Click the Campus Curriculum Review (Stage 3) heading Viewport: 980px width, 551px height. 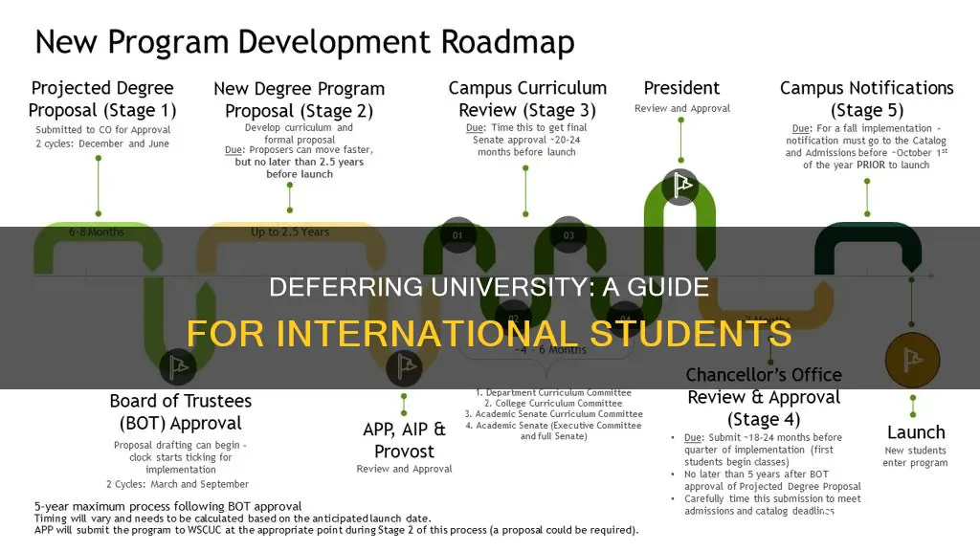[x=527, y=99]
